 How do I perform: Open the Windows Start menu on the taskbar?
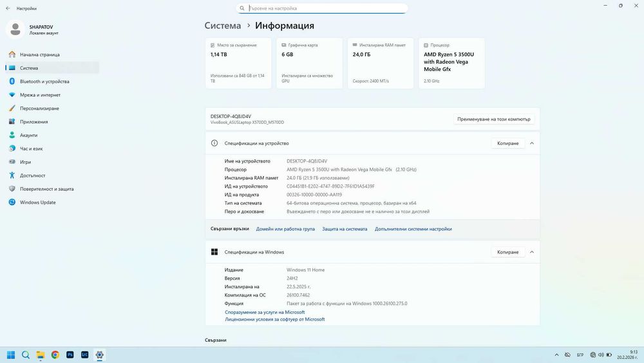[x=11, y=355]
